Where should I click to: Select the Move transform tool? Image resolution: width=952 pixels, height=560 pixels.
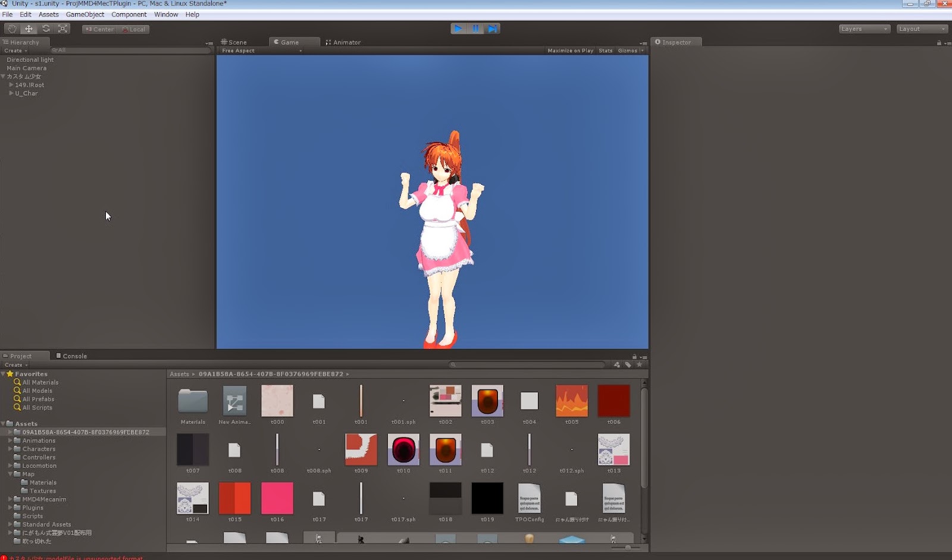[29, 29]
